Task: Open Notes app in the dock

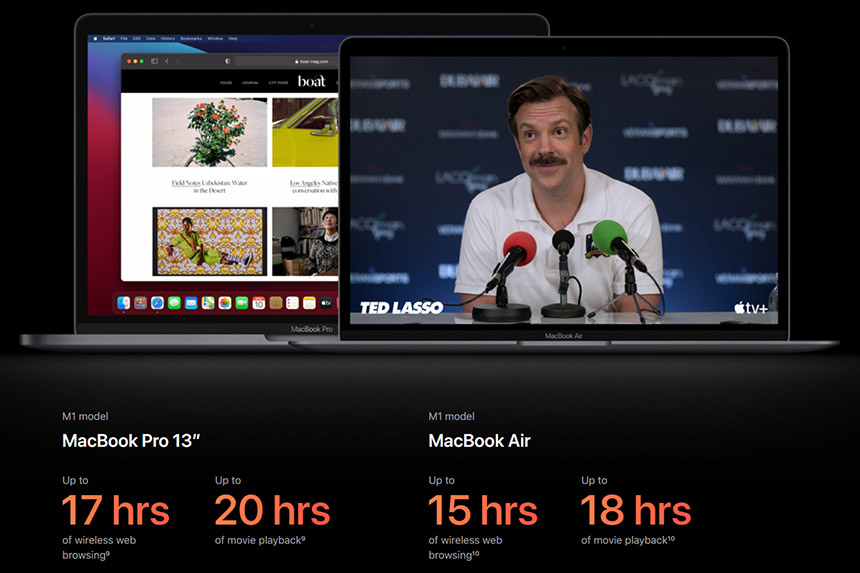Action: point(309,303)
